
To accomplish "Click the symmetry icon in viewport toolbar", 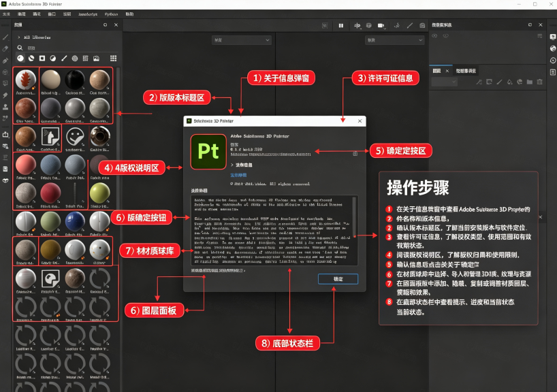I will (357, 26).
